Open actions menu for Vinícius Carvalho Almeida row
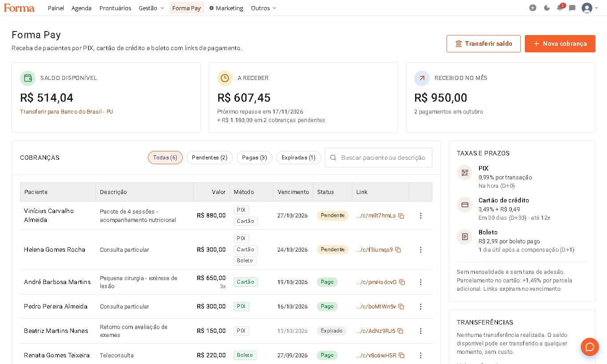 point(420,216)
